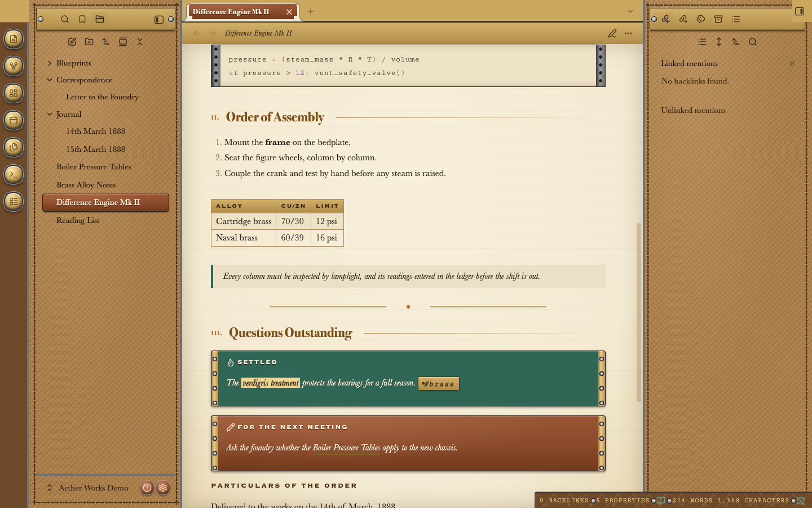Toggle backlinks search filter
The image size is (812, 508).
753,42
